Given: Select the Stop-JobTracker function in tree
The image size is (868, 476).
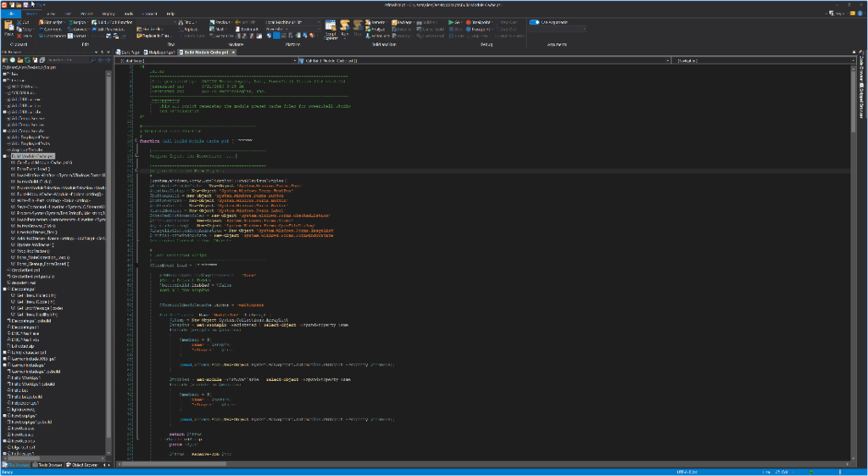Looking at the screenshot, I should 33,251.
